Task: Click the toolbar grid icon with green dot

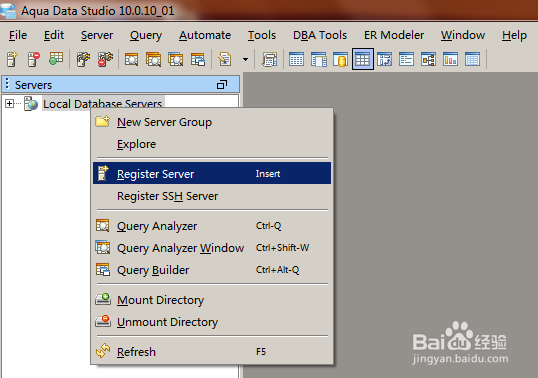Action: (x=56, y=59)
